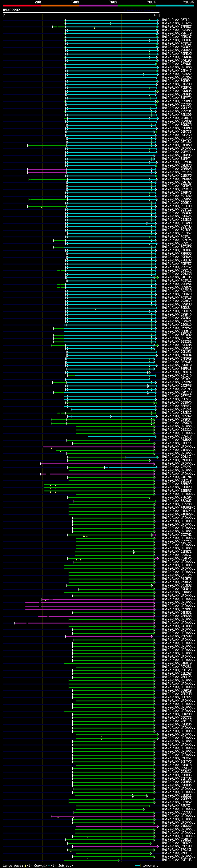Click the cyan ~100% identity legend segment

coord(175,6)
